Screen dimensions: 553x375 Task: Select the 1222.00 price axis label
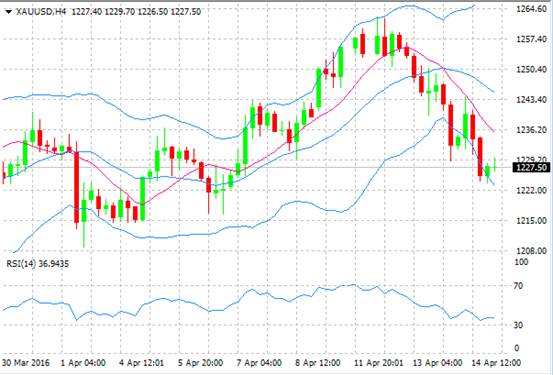(x=531, y=190)
